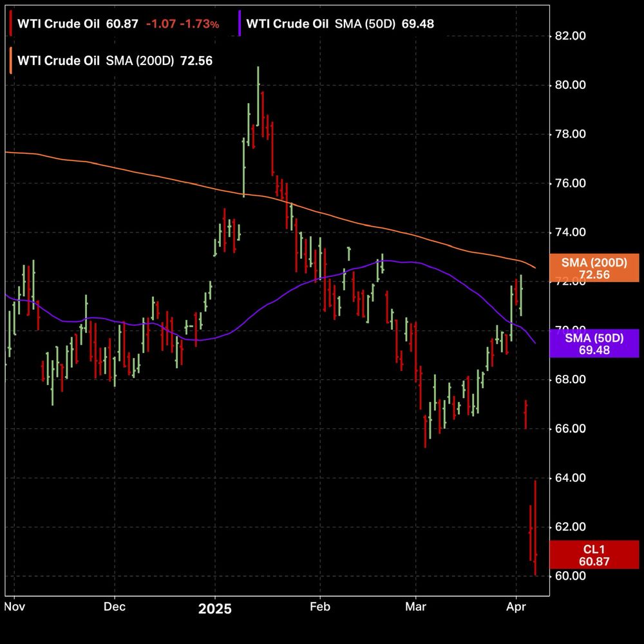
Task: Click the purple SMA (50D) 69.48 axis tag
Action: [x=594, y=343]
